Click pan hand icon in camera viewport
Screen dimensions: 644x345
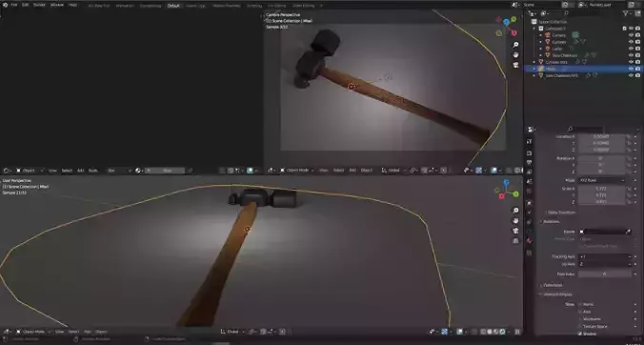point(515,54)
